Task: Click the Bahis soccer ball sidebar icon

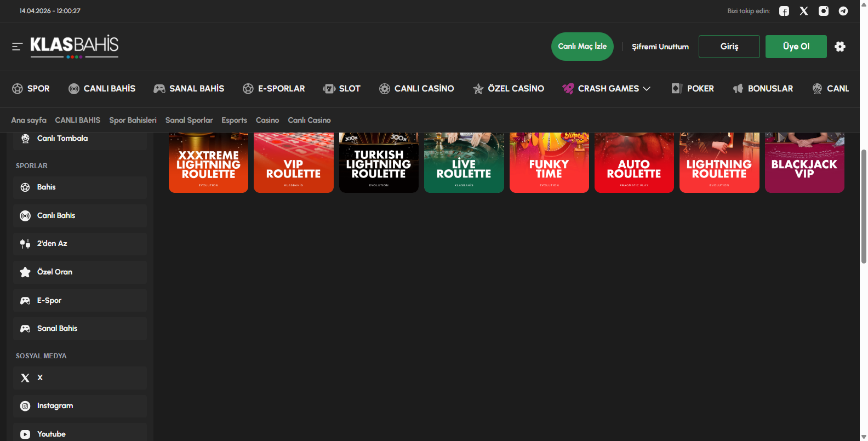Action: pos(25,187)
